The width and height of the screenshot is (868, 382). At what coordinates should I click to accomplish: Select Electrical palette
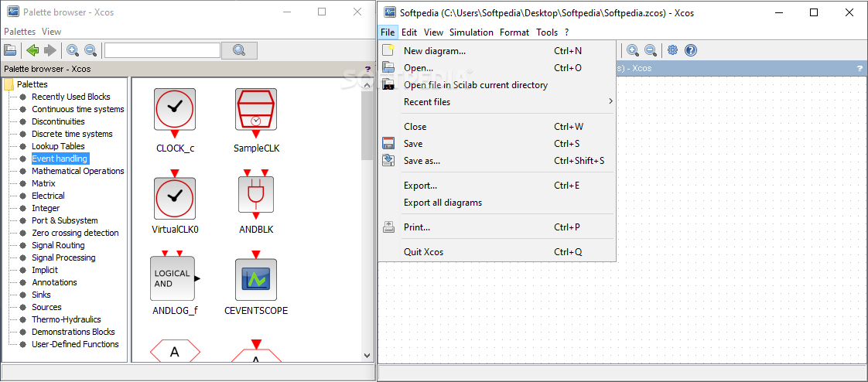point(48,196)
